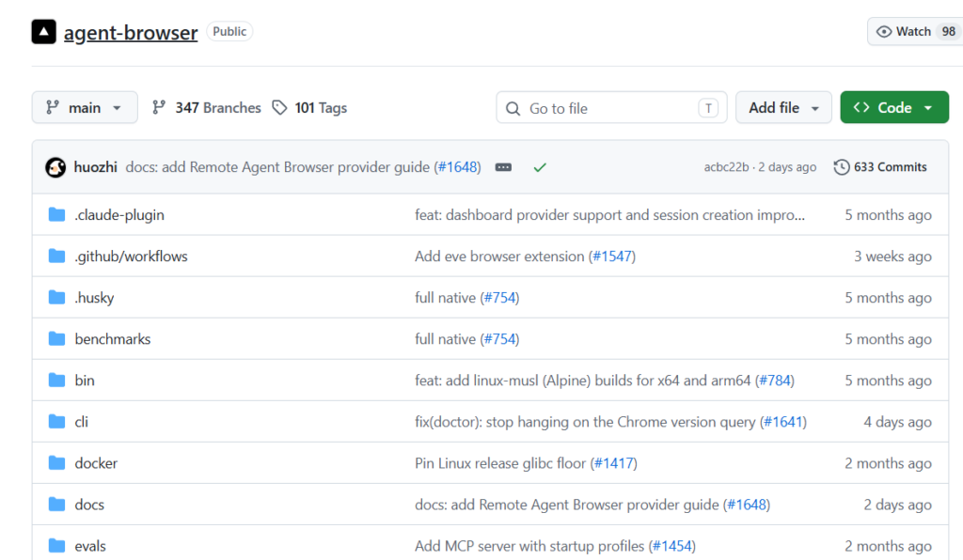963x560 pixels.
Task: Open the main branch dropdown
Action: pyautogui.click(x=85, y=108)
